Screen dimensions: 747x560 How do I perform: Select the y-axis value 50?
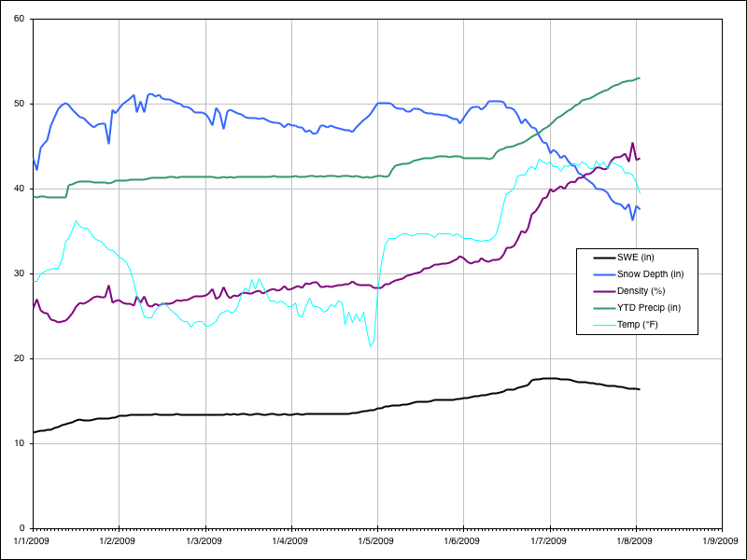(20, 104)
